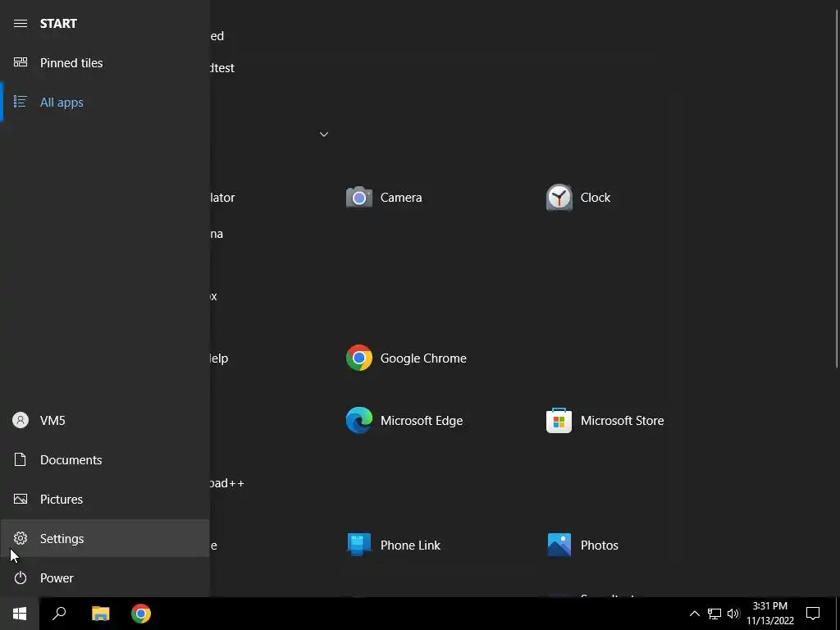This screenshot has width=840, height=630.
Task: Open Chrome from the taskbar
Action: 141,614
